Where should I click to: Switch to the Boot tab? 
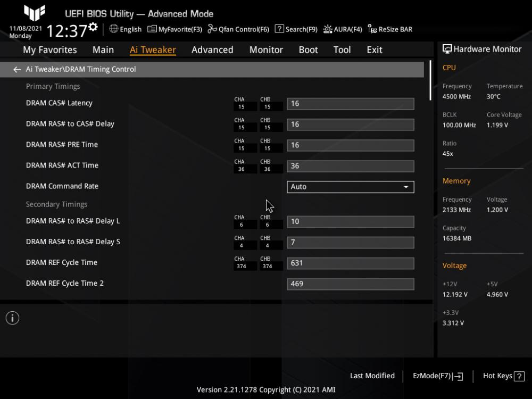tap(308, 50)
